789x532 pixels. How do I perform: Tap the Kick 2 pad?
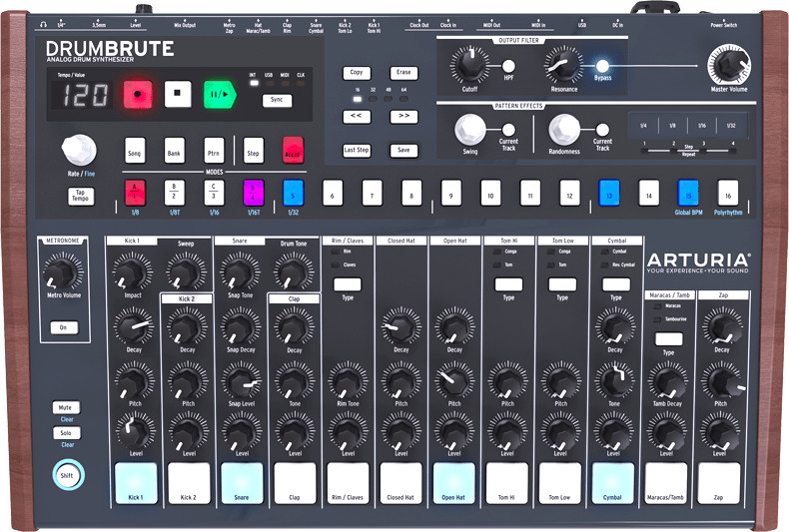pos(189,483)
